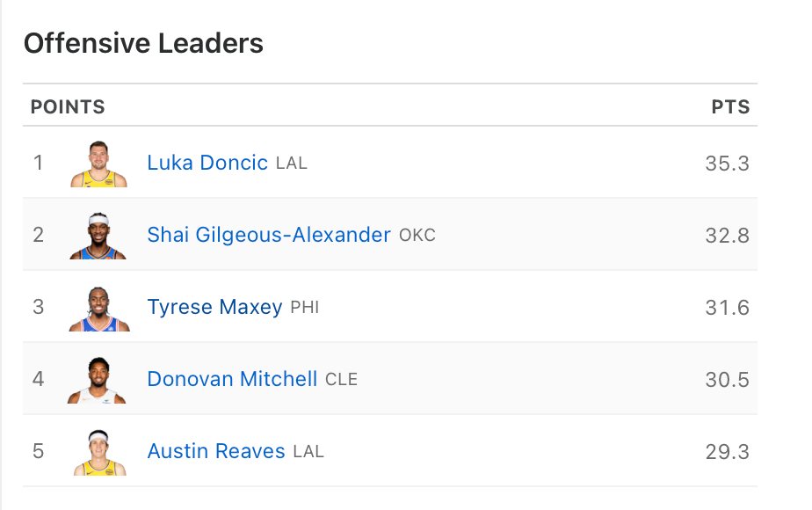Open Luka Doncic's player page link
The height and width of the screenshot is (510, 812).
coord(207,163)
